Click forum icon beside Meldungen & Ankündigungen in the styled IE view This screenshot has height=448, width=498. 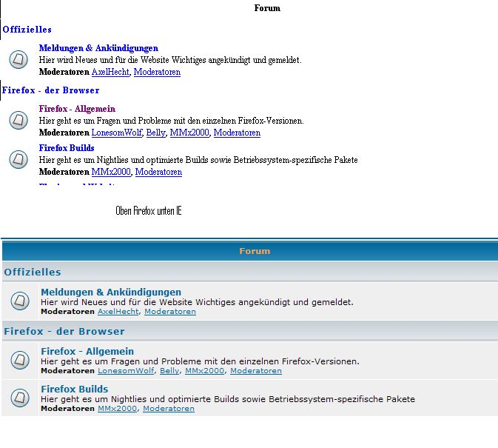[20, 301]
